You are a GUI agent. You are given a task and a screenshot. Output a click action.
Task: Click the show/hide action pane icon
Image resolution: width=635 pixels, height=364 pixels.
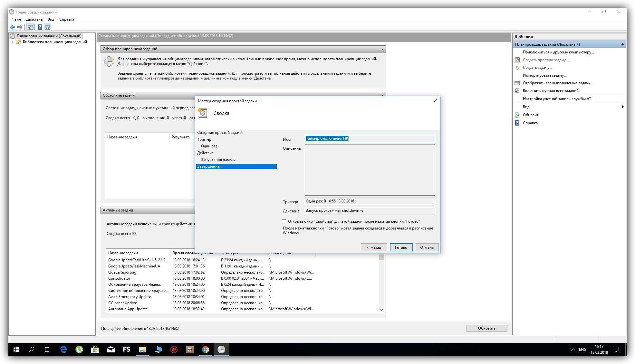(x=48, y=27)
